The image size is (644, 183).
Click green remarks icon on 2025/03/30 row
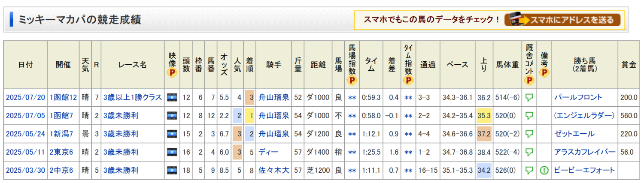(x=544, y=171)
